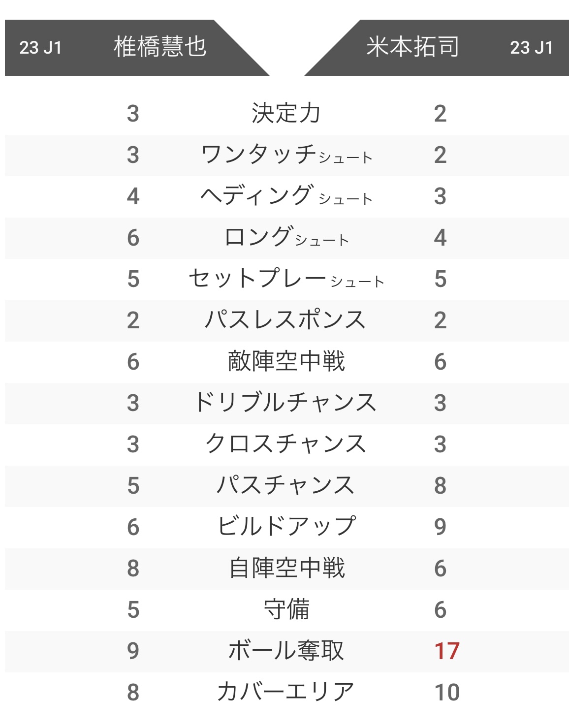Select player name 椎橋慧也 in header
The height and width of the screenshot is (728, 569).
(160, 47)
